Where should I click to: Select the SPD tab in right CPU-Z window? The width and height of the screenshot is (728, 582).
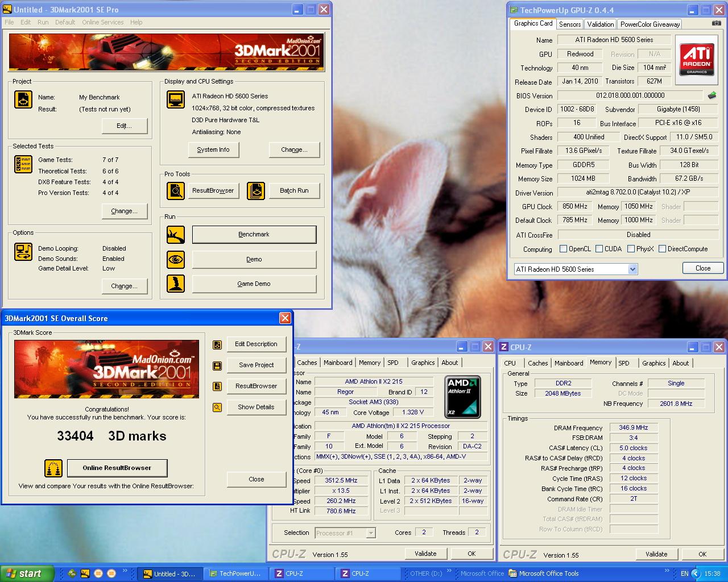point(624,363)
